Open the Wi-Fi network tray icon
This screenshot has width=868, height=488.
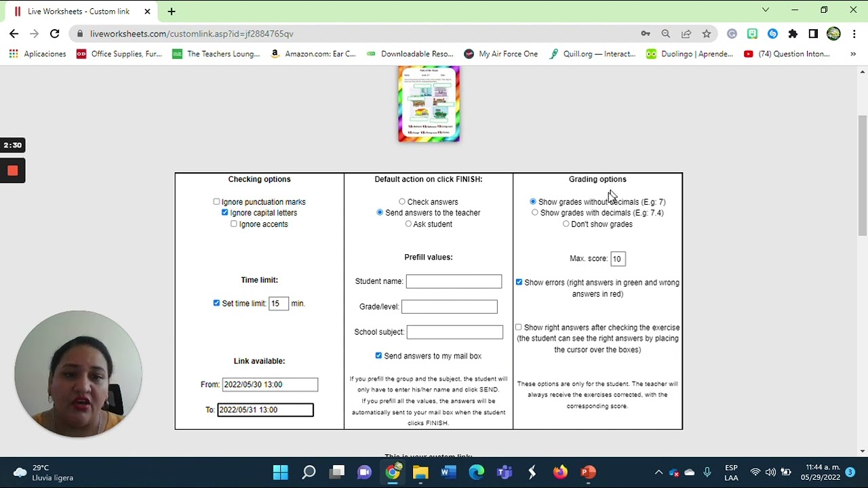tap(755, 472)
